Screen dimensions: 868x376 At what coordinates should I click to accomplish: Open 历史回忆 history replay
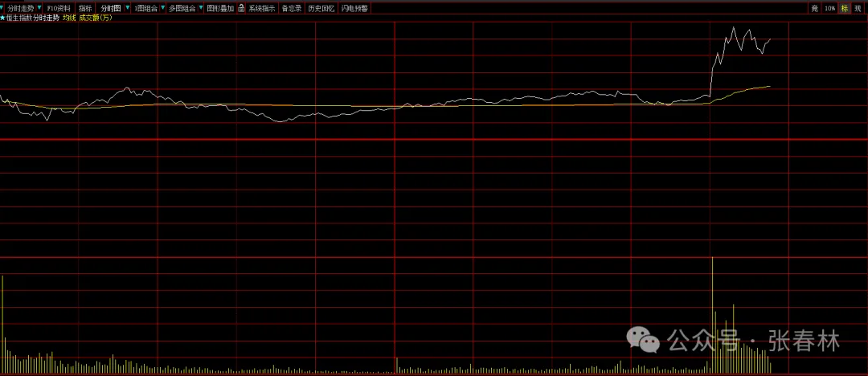[321, 8]
